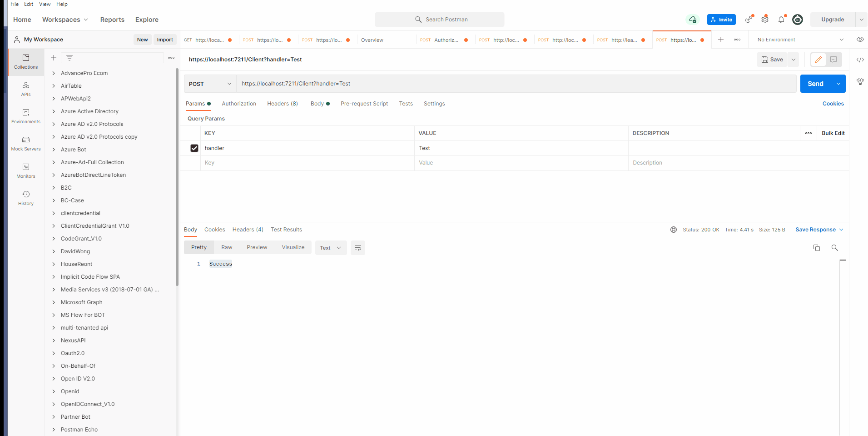Screen dimensions: 868x436
Task: Switch to the Pre-request Script tab
Action: [364, 104]
